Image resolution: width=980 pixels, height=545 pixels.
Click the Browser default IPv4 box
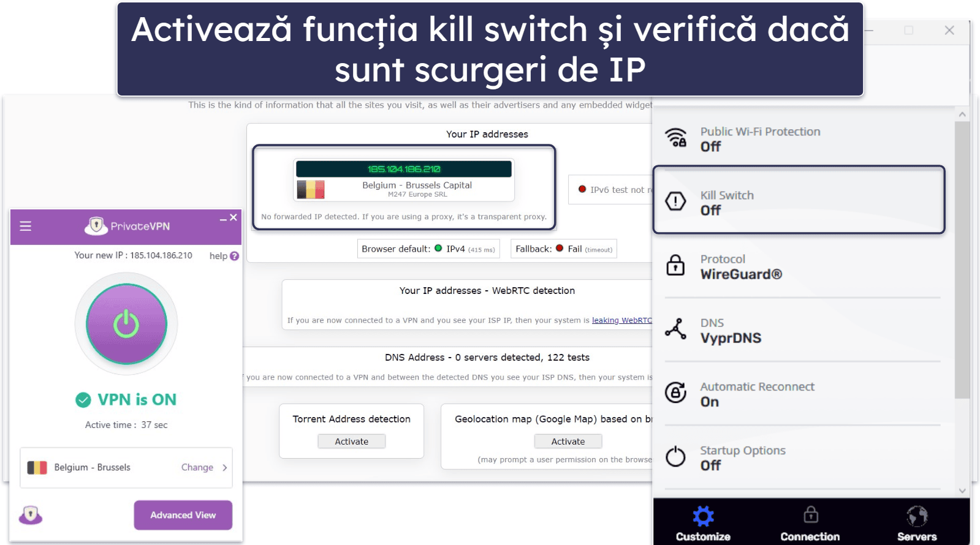pos(428,249)
